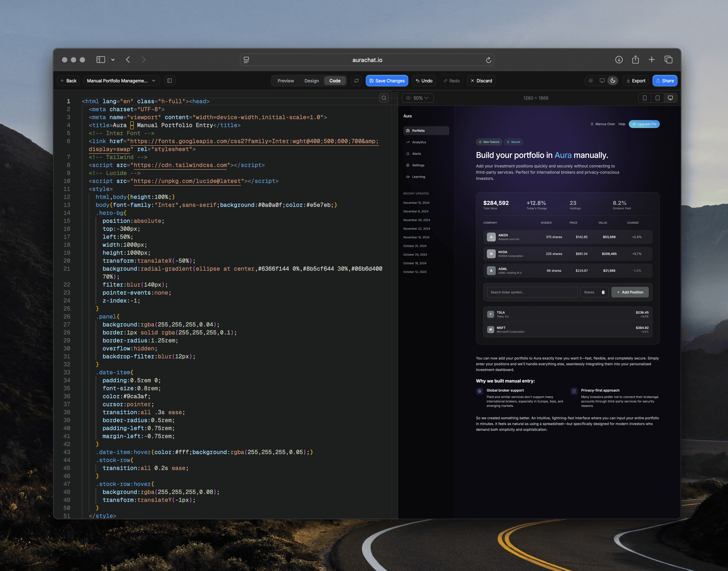Viewport: 728px width, 571px height.
Task: Click the address bar showing aurachat.io
Action: tap(367, 60)
